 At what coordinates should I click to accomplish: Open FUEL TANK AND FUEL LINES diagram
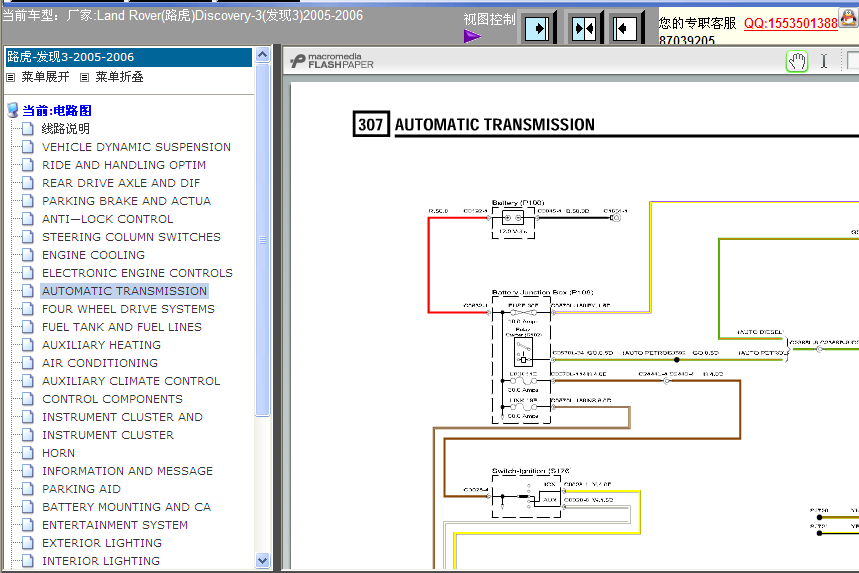coord(122,327)
